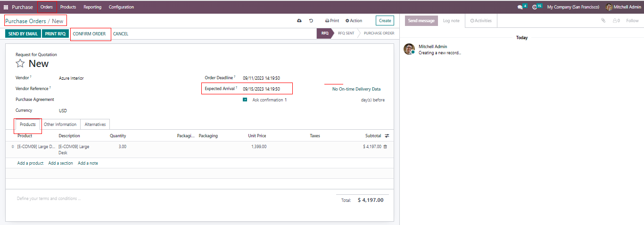
Task: Open the Print dropdown menu
Action: (332, 21)
